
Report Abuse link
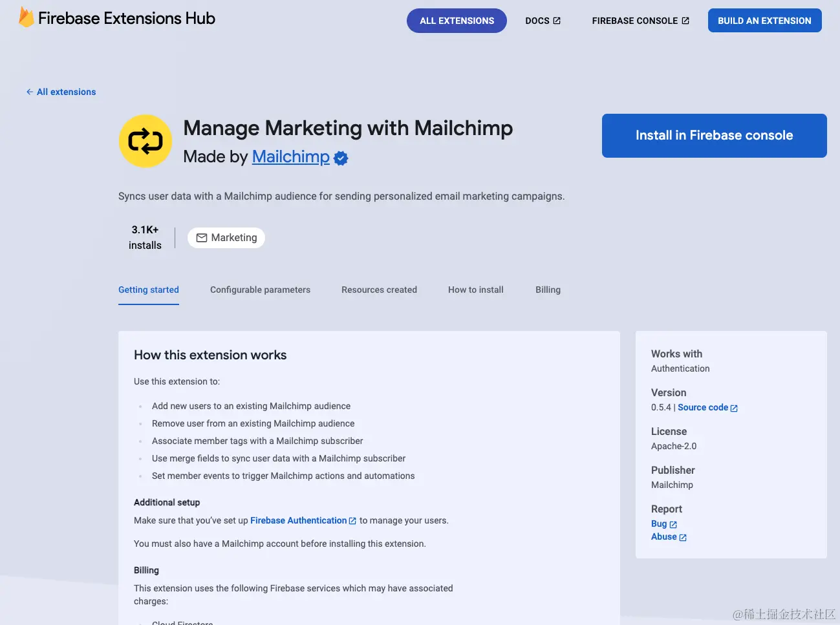(669, 536)
